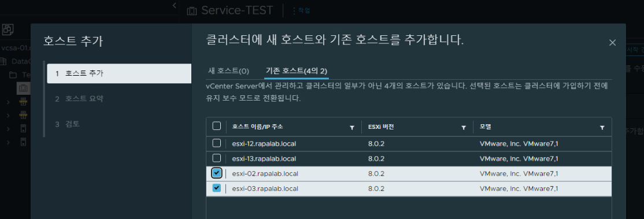Check the esxi-12.rapalab.local host checkbox
Viewport: 644px width, 219px height.
pyautogui.click(x=216, y=143)
